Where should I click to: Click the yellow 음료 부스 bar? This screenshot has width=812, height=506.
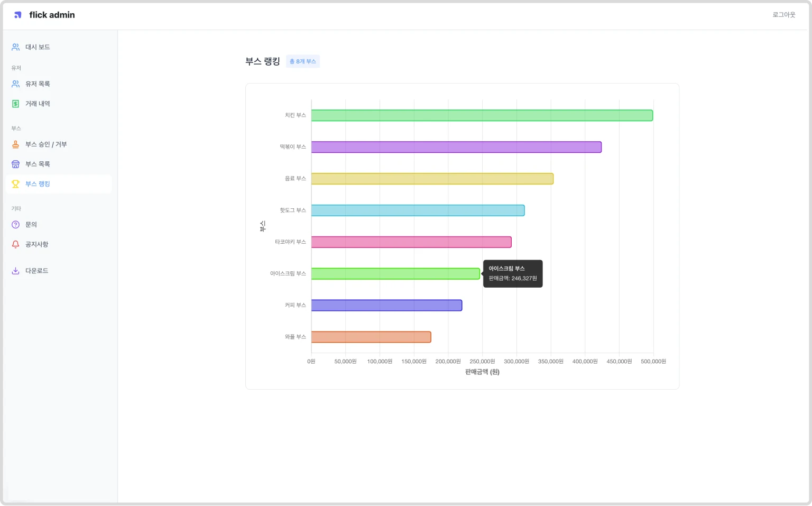click(432, 179)
